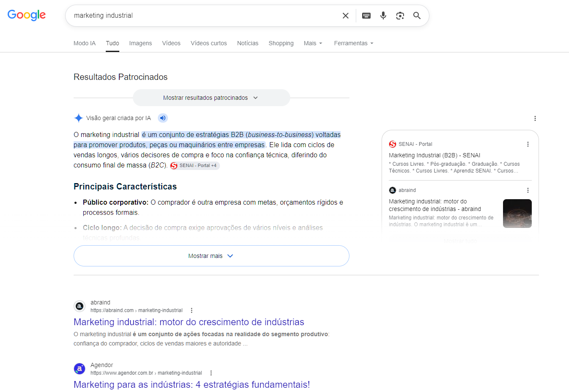Screen dimensions: 569x392
Task: Click the abraind.com marketing-industrial URL
Action: click(137, 310)
